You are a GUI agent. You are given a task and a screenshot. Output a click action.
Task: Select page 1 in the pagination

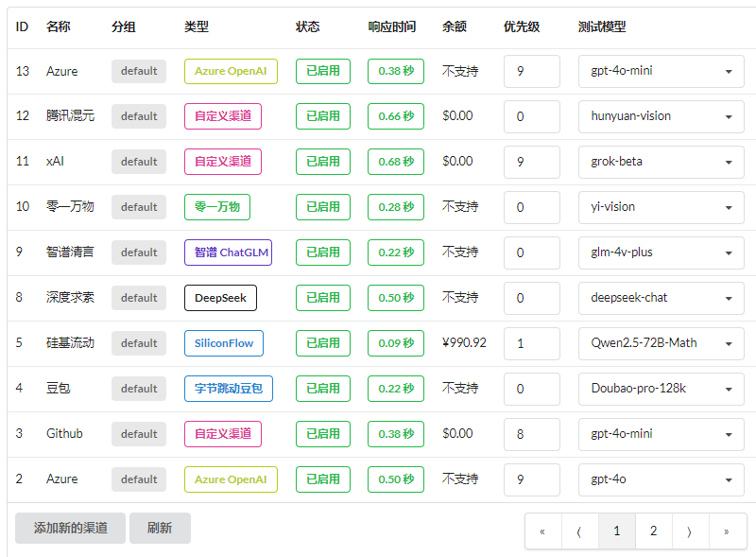click(x=617, y=531)
